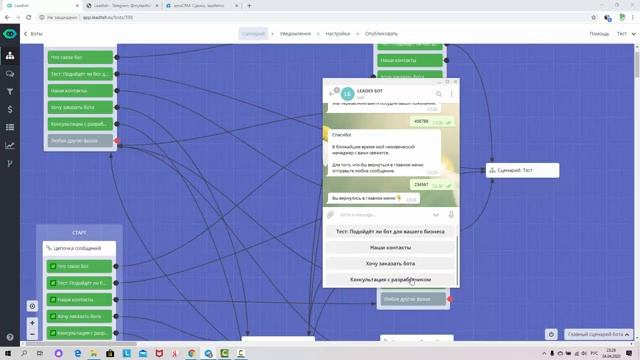Click the СТАРТ group title

pos(79,233)
